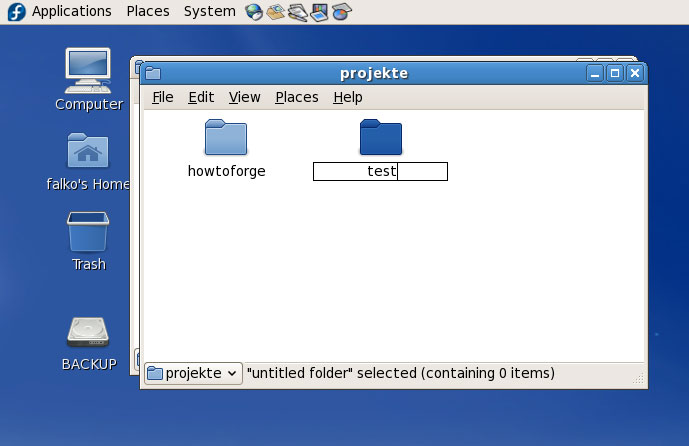
Task: Open the Applications menu in top panel
Action: coord(72,11)
